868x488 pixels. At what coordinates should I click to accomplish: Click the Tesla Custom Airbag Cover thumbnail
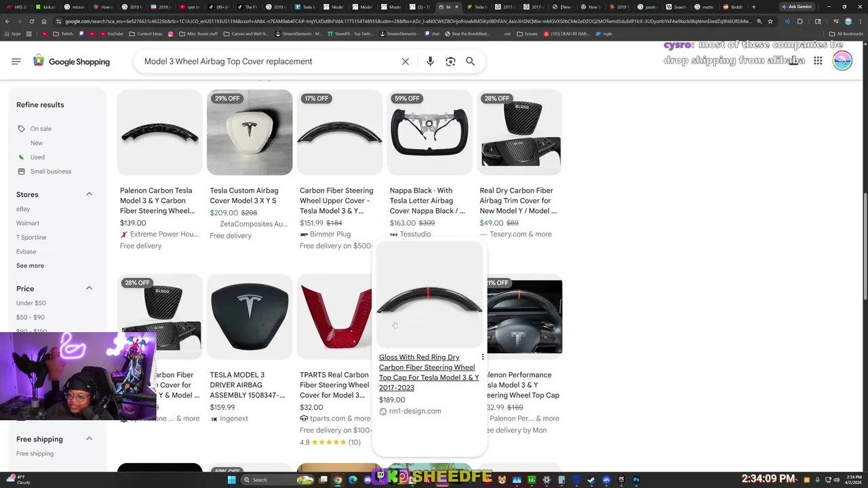tap(250, 132)
